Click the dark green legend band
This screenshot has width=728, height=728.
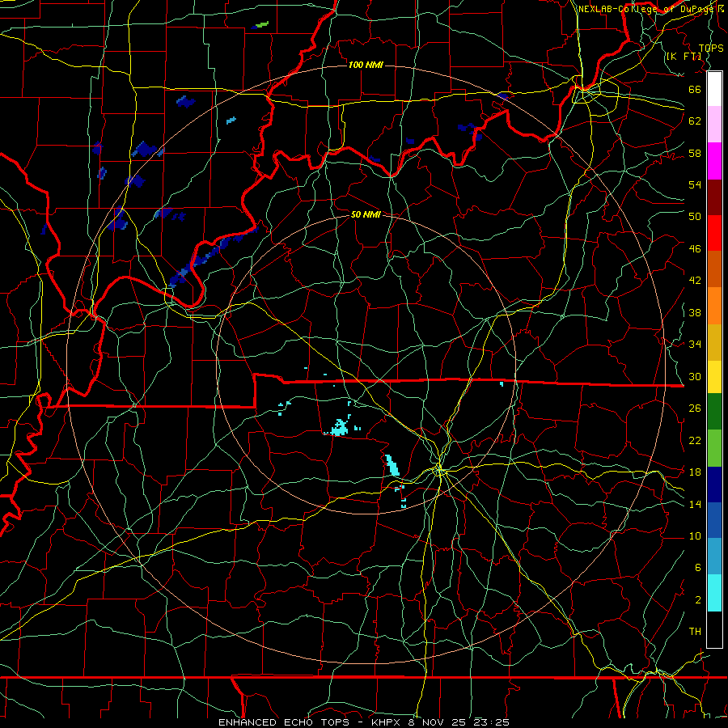(714, 412)
